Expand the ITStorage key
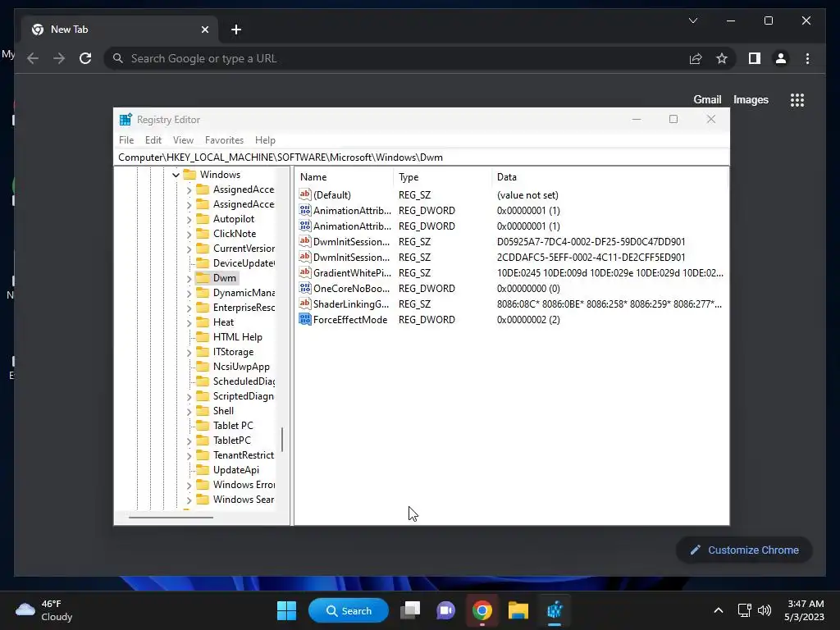840x630 pixels. pyautogui.click(x=189, y=353)
